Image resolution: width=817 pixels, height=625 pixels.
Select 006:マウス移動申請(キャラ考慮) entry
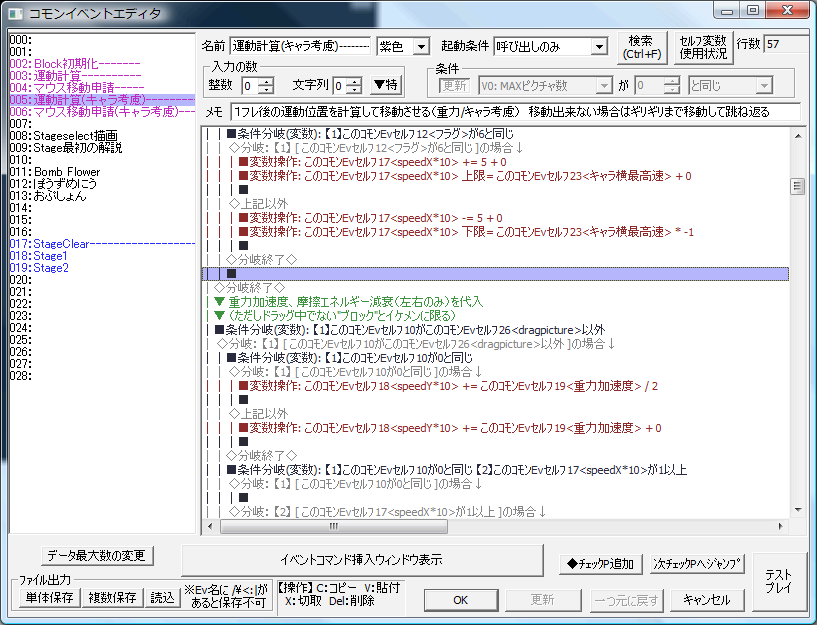pyautogui.click(x=102, y=111)
